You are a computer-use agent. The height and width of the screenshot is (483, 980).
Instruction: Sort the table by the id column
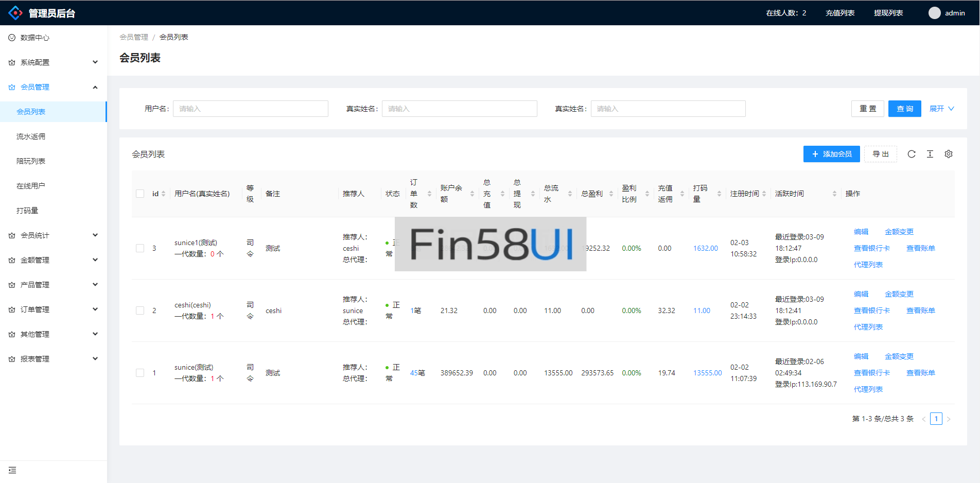[163, 194]
